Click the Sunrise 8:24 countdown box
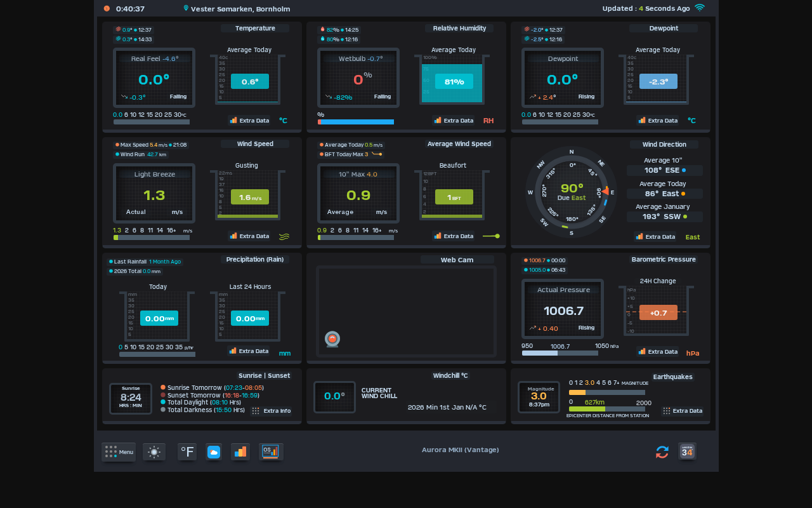This screenshot has width=812, height=508. click(x=131, y=398)
